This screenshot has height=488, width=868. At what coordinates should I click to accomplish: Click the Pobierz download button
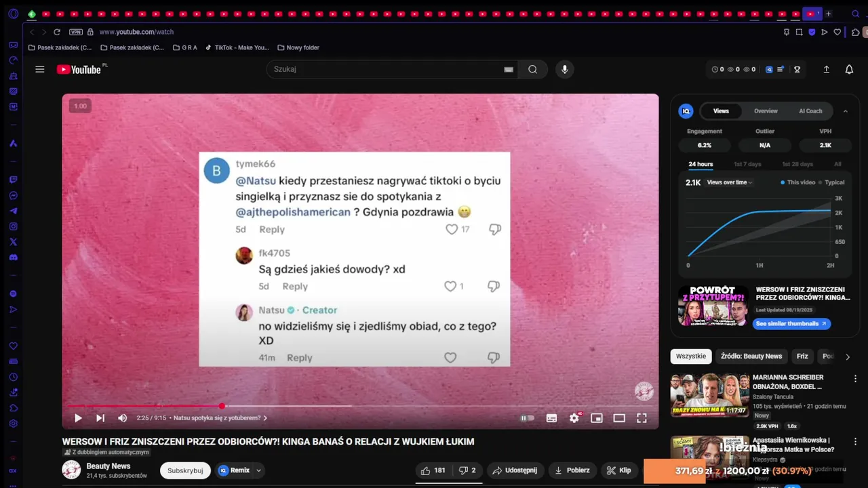[x=572, y=470]
